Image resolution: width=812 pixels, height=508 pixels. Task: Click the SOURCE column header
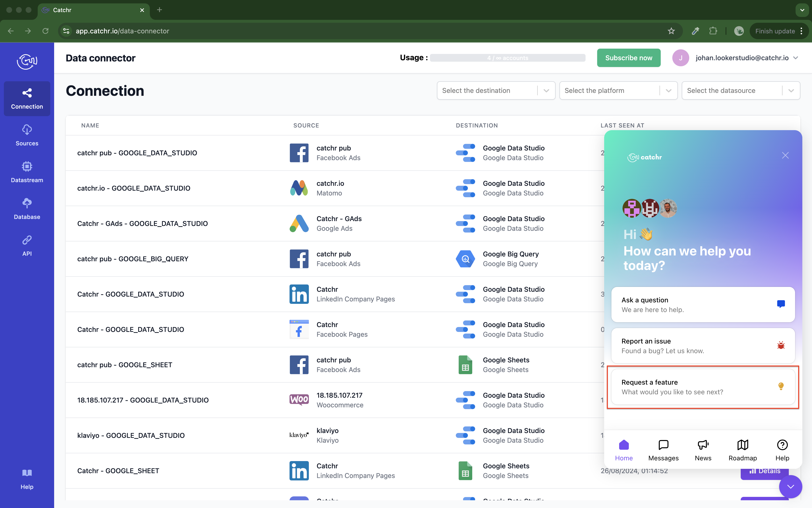click(x=306, y=125)
